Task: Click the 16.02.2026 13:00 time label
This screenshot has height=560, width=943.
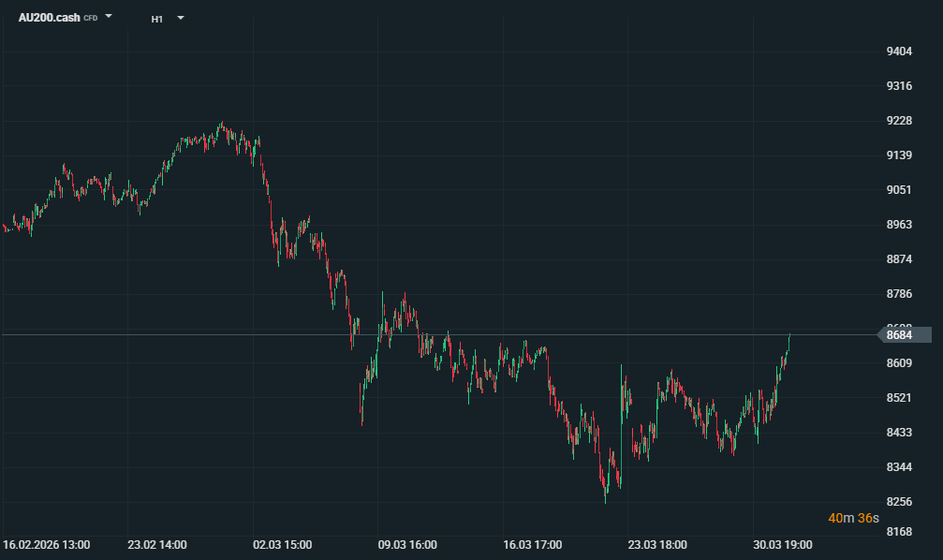Action: 47,544
